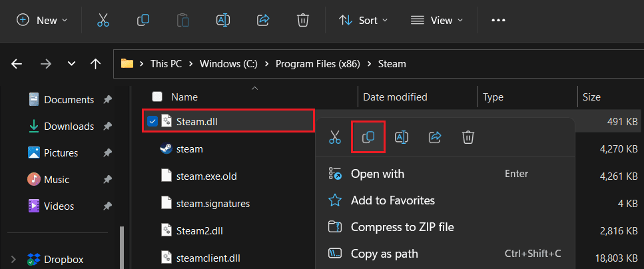
Task: Click the Videos icon in the sidebar
Action: pyautogui.click(x=34, y=206)
